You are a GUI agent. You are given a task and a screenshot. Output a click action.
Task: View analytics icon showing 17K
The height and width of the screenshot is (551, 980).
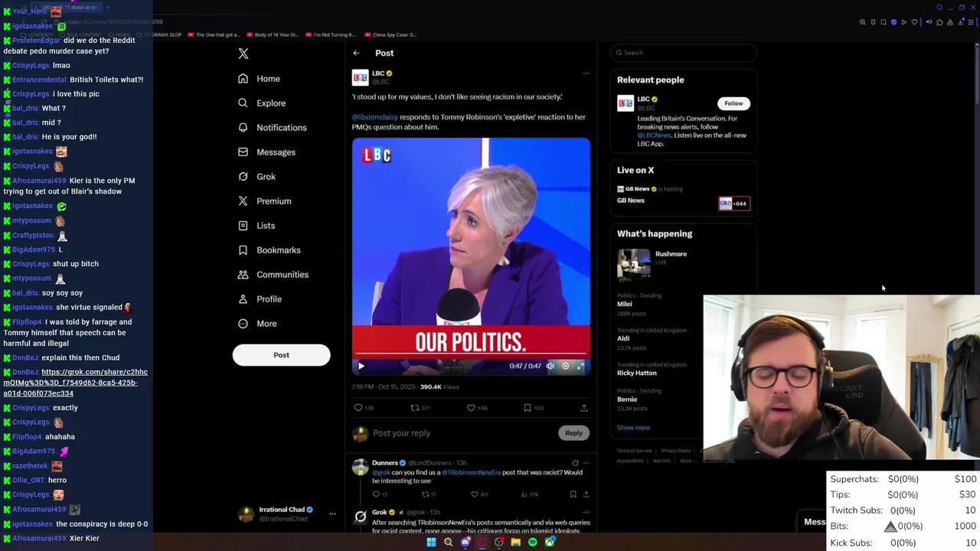524,494
